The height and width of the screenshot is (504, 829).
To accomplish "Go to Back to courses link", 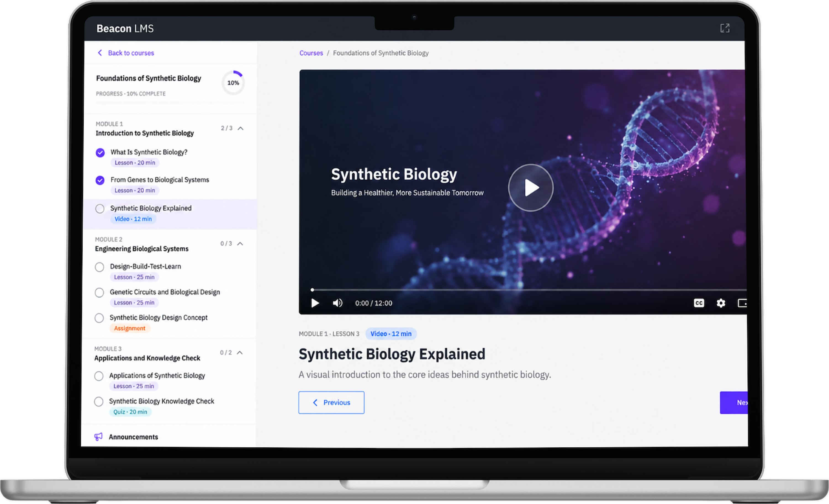I will tap(131, 53).
